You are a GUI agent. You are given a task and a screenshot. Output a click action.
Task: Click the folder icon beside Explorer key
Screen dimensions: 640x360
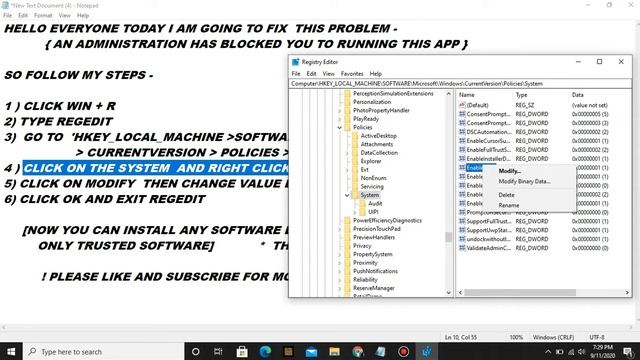coord(355,161)
